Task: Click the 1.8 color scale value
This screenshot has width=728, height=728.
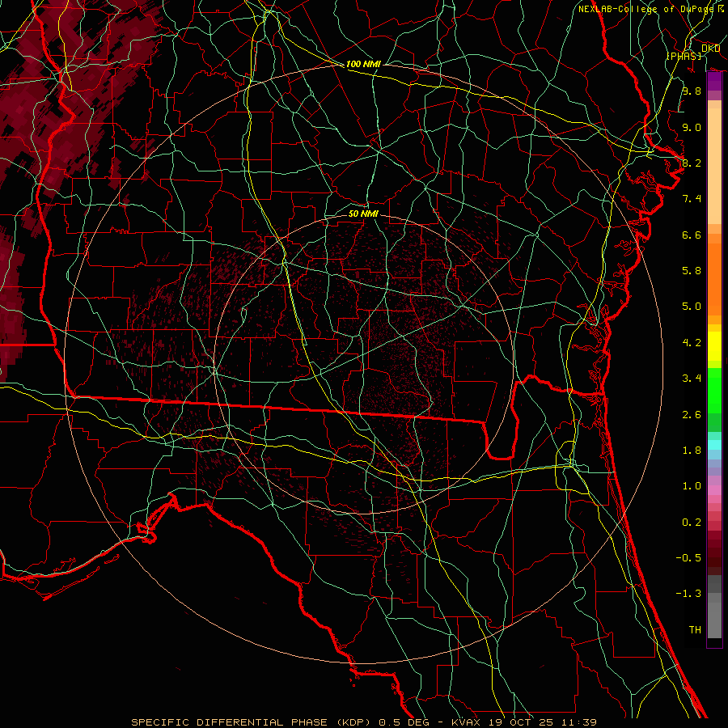Action: pos(692,451)
